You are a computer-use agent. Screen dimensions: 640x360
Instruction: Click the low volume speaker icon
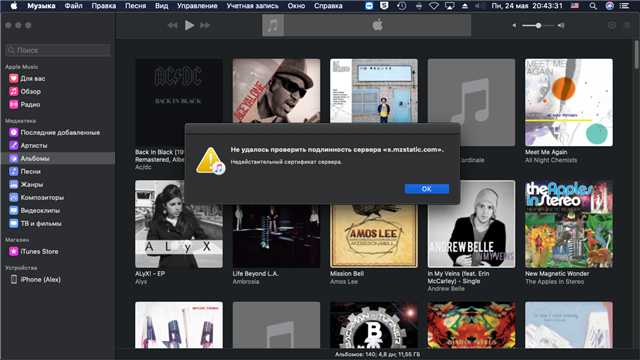click(514, 25)
